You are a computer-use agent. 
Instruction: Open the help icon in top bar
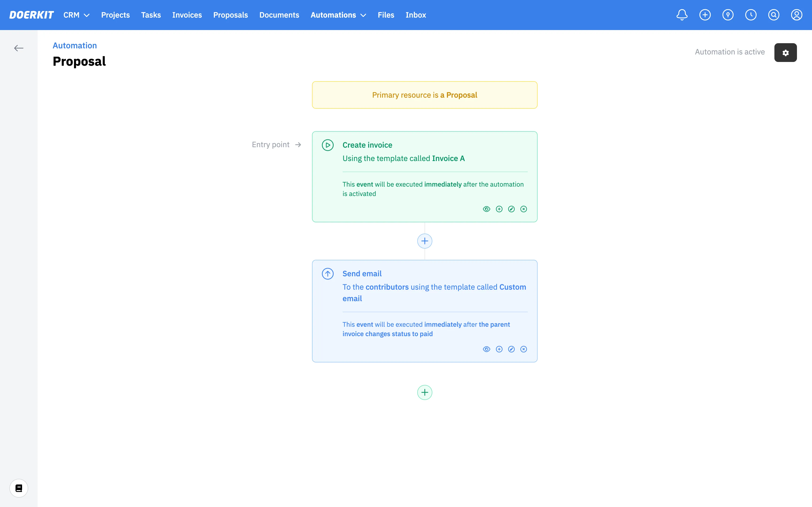(x=728, y=15)
